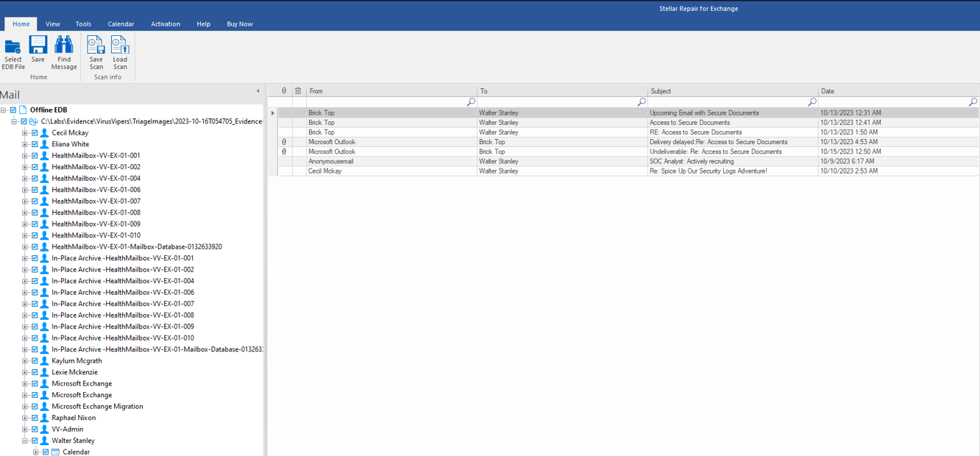Switch to the Home ribbon tab

21,24
